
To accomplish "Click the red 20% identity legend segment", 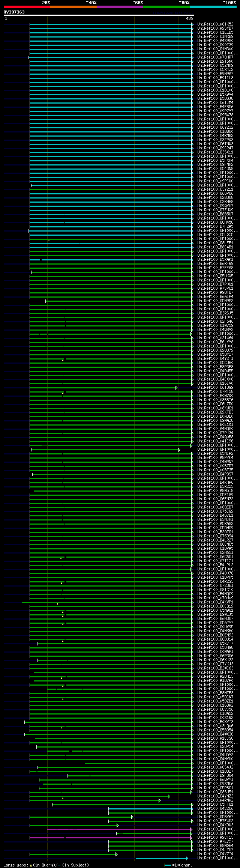I will (27, 7).
